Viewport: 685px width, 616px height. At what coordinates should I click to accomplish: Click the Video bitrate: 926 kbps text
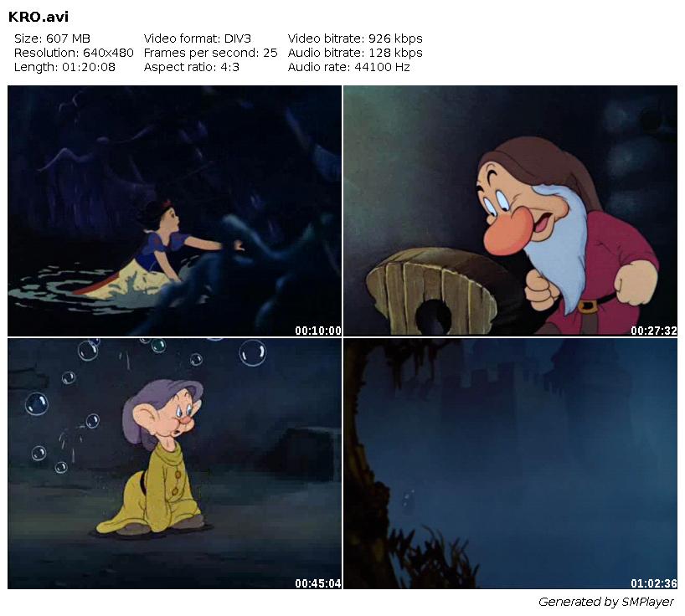[x=355, y=38]
